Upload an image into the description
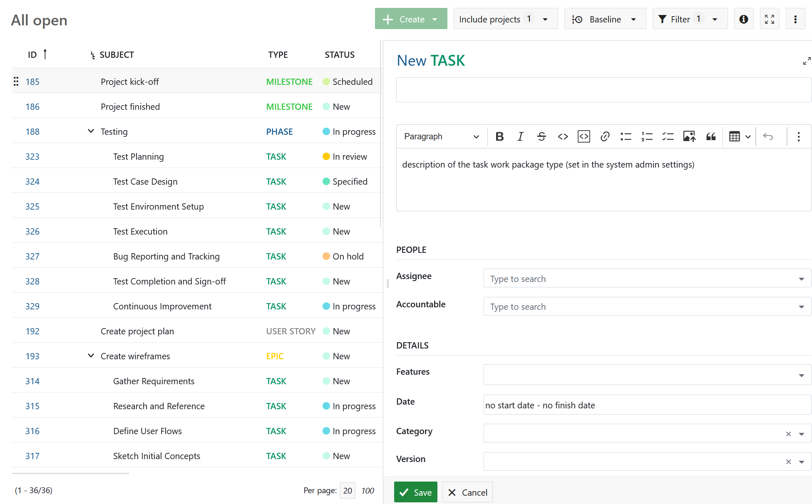The image size is (812, 504). (x=690, y=136)
